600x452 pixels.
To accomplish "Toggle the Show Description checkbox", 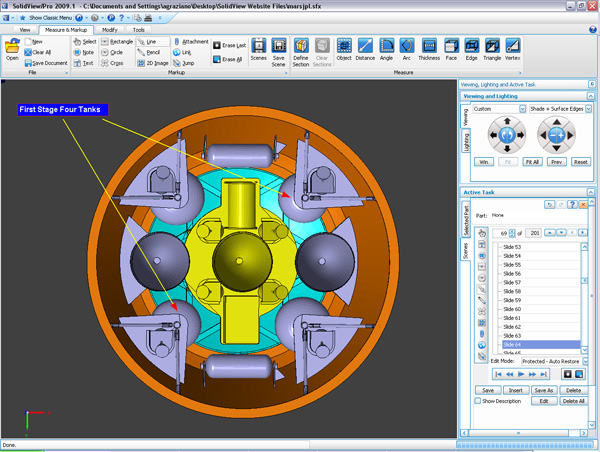I will (x=478, y=401).
